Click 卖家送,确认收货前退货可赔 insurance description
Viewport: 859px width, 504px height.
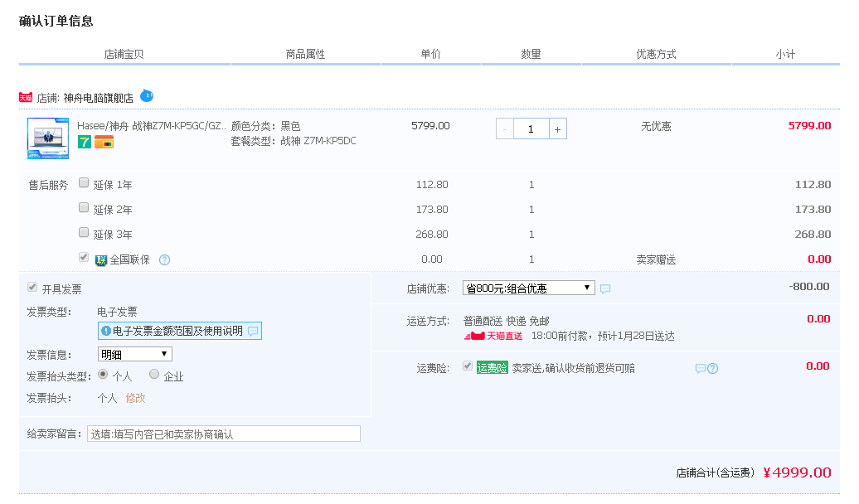(573, 368)
